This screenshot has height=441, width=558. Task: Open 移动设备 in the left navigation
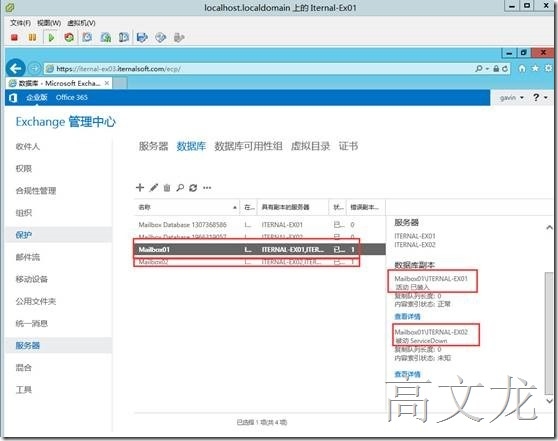click(32, 279)
